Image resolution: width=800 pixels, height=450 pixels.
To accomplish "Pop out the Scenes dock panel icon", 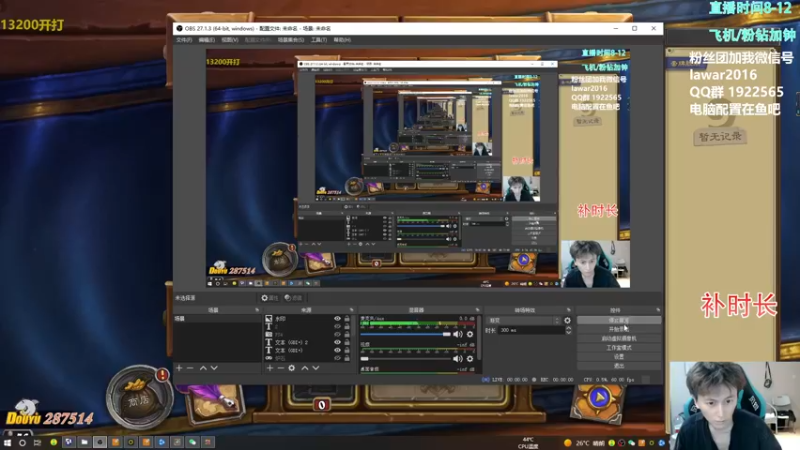I will coord(257,310).
